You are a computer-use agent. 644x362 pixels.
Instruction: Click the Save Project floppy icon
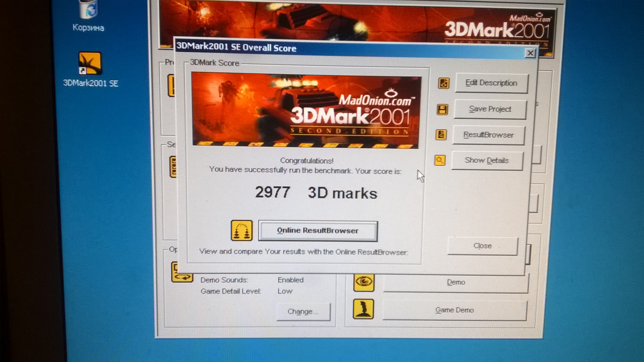442,110
